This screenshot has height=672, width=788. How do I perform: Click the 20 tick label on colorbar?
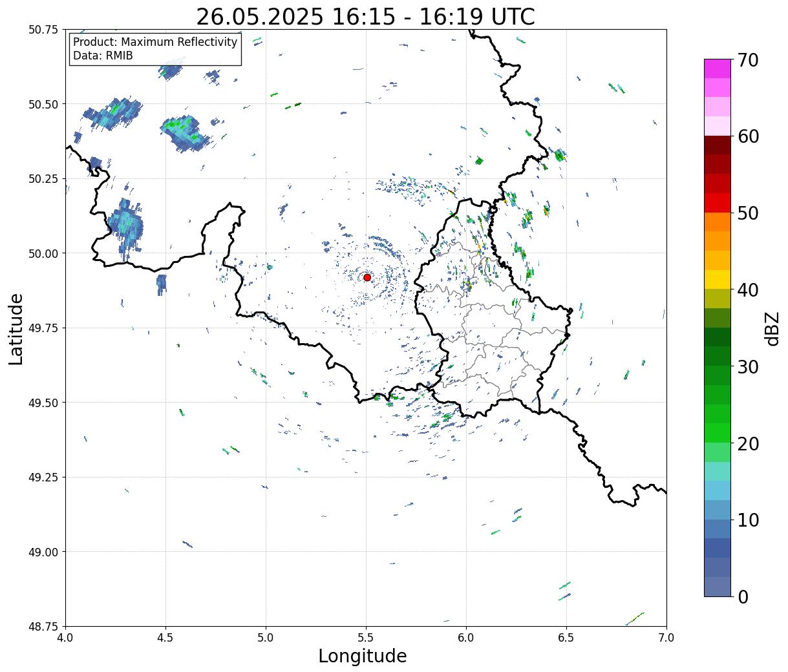pyautogui.click(x=748, y=444)
